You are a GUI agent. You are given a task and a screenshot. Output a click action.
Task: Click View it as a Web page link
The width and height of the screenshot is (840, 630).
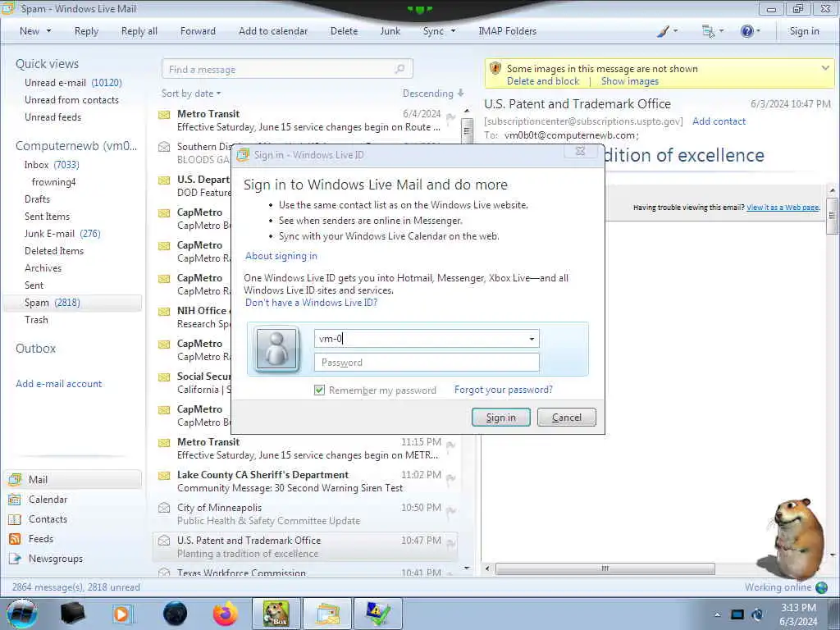click(x=783, y=208)
